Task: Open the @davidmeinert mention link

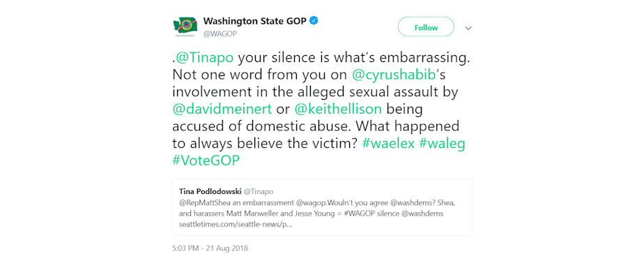Action: click(222, 110)
